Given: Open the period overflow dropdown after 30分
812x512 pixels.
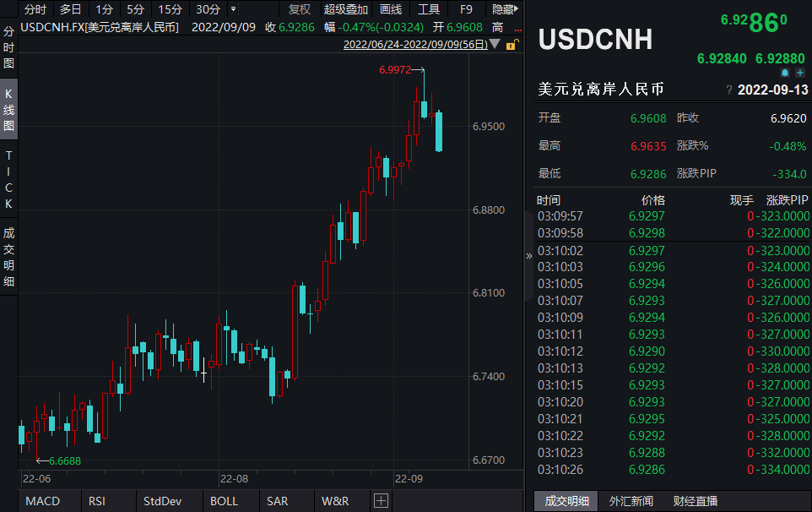Looking at the screenshot, I should (x=234, y=8).
